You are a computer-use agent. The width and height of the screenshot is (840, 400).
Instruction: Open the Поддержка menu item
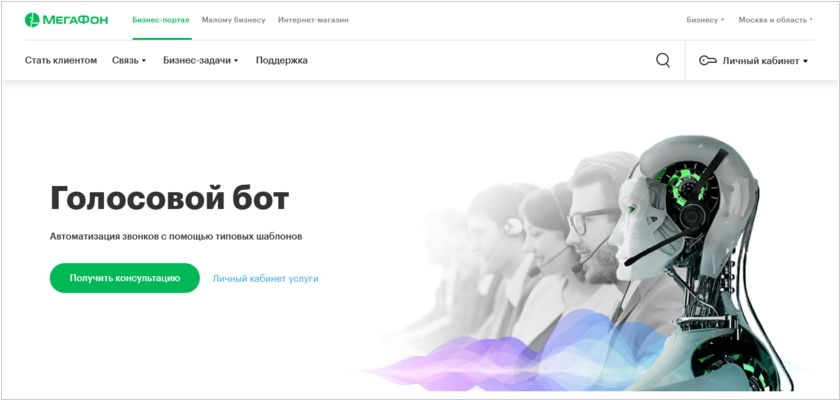(281, 61)
